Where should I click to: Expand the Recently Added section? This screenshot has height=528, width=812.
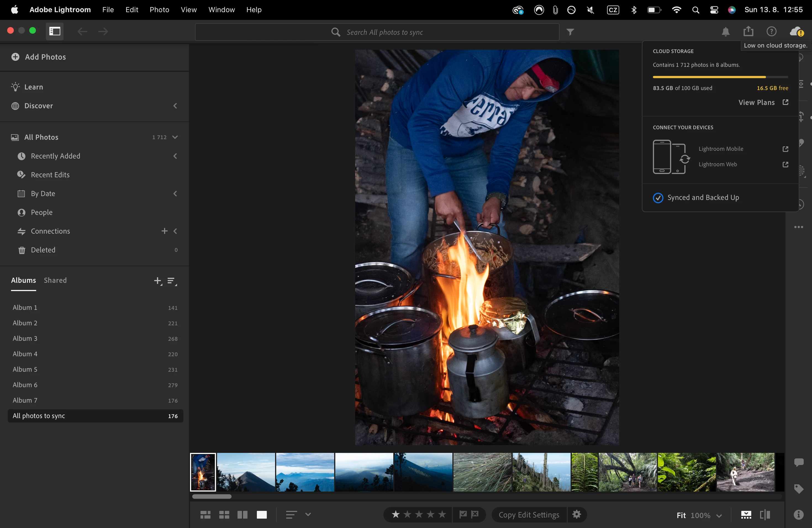click(175, 156)
